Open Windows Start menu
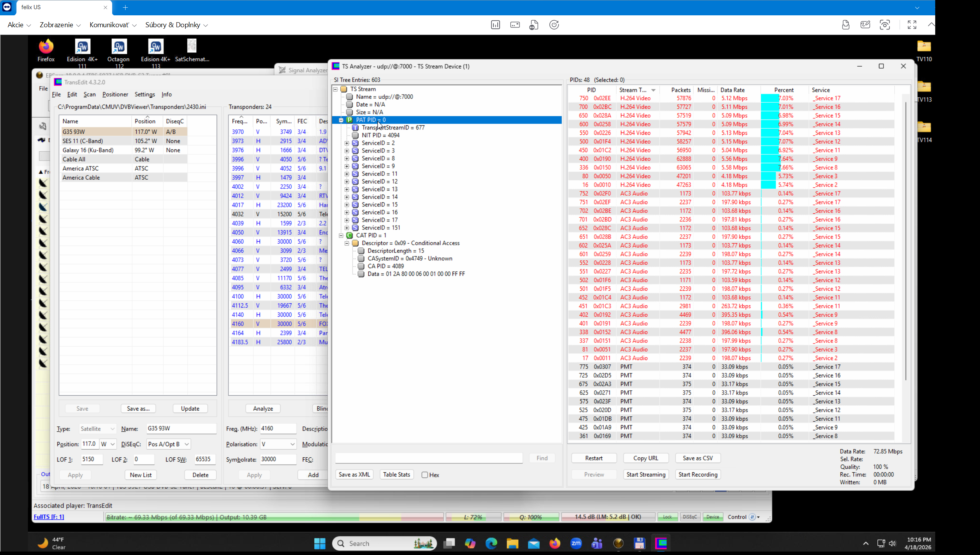 (319, 543)
